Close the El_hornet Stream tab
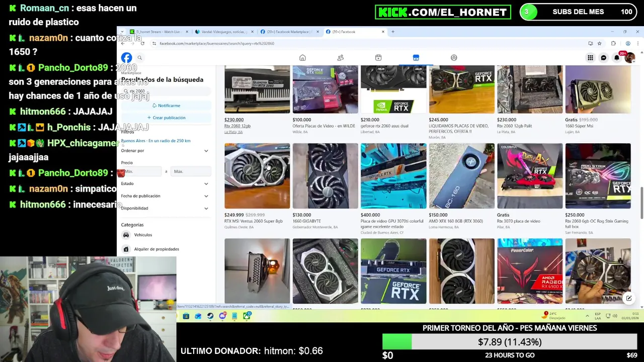The height and width of the screenshot is (362, 644). [x=187, y=32]
